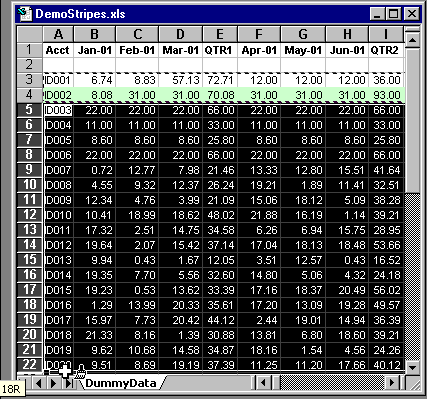Click the previous-sheet tab scroll arrow

[38, 383]
